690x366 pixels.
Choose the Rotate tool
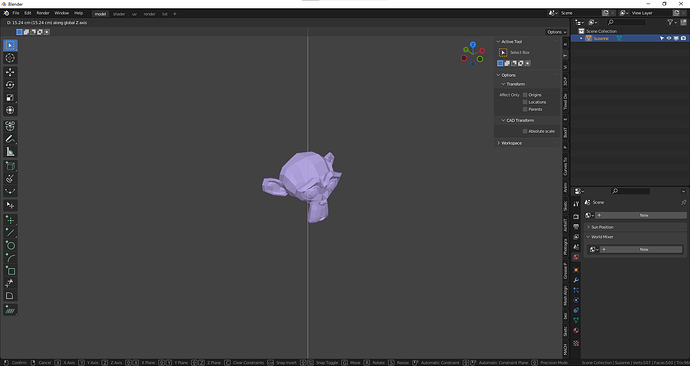pyautogui.click(x=10, y=85)
